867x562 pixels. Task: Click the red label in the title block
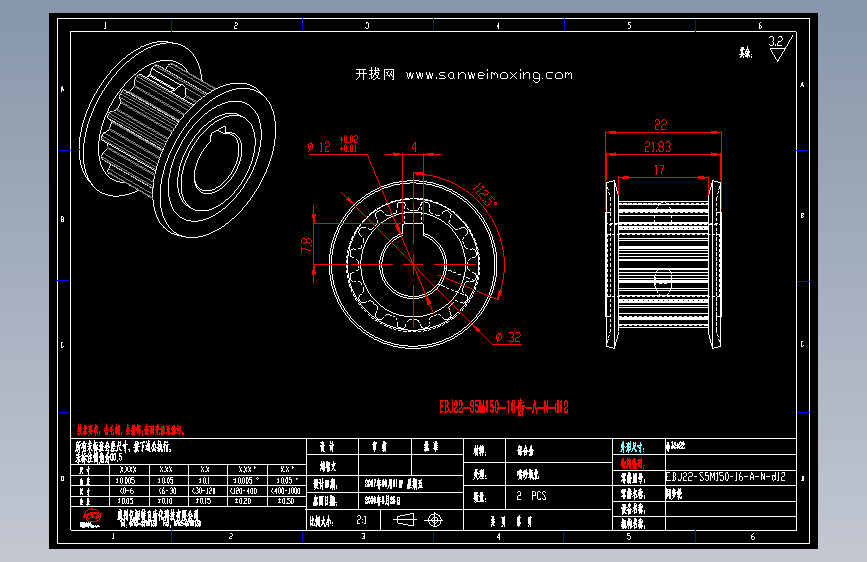coord(633,464)
